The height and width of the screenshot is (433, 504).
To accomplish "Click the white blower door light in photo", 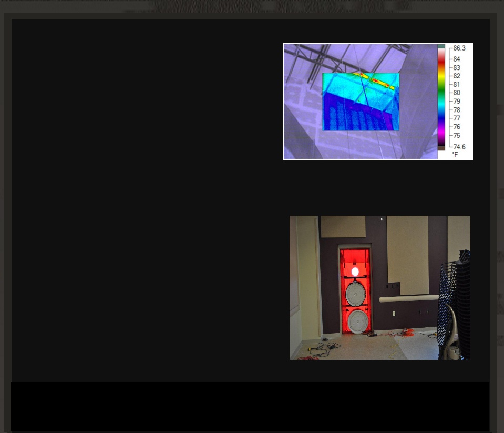I will pyautogui.click(x=355, y=271).
